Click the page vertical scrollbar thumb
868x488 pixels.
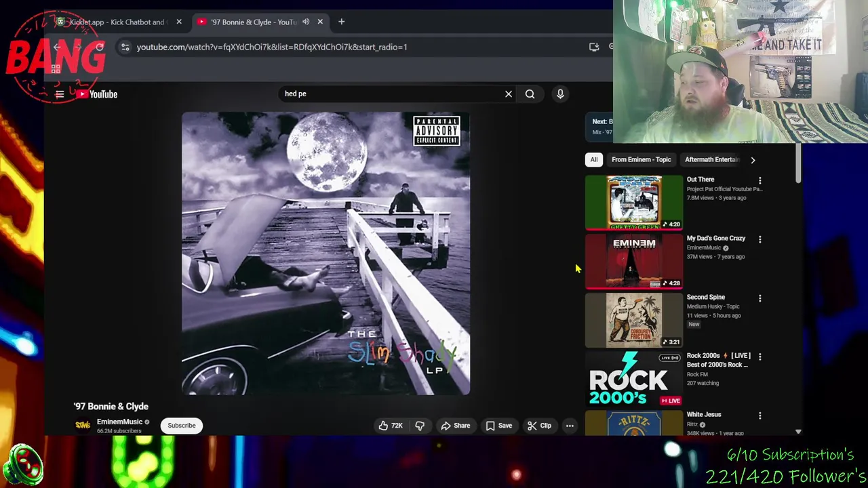click(798, 163)
